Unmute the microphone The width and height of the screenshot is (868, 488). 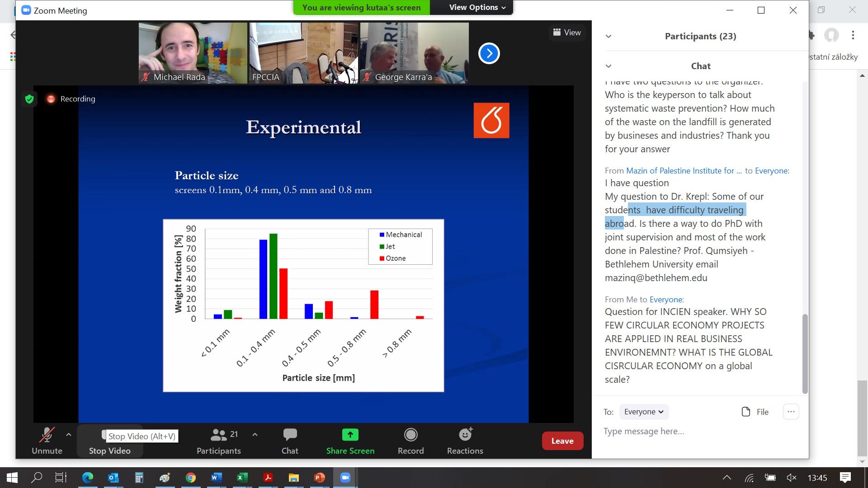click(47, 435)
